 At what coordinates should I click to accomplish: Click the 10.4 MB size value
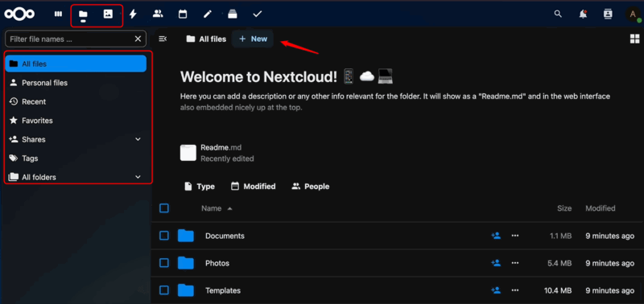coord(558,290)
